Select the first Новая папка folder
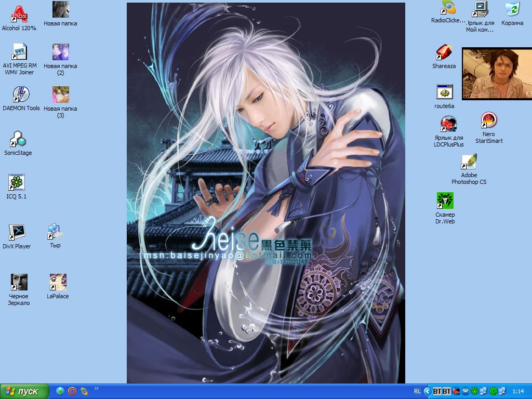 click(x=60, y=14)
